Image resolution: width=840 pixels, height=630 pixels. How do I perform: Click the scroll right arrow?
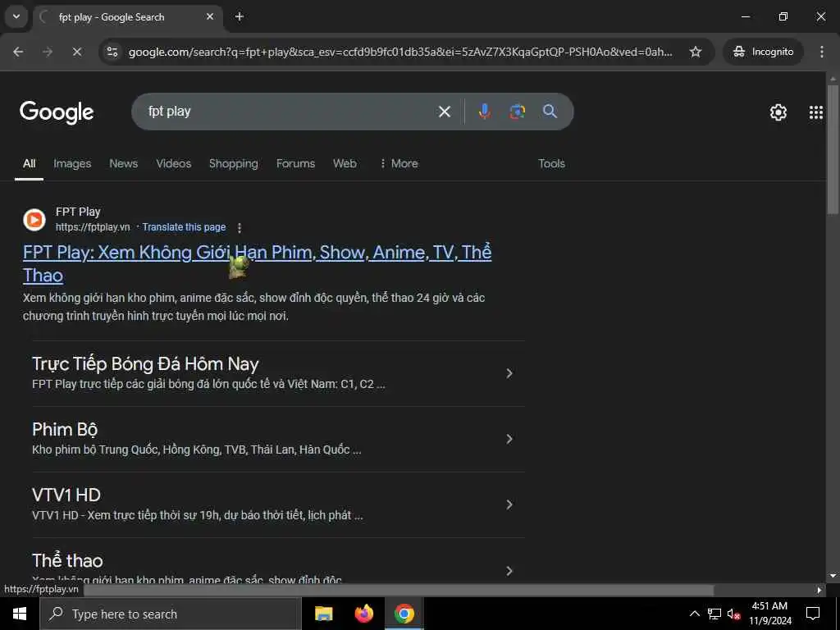819,591
